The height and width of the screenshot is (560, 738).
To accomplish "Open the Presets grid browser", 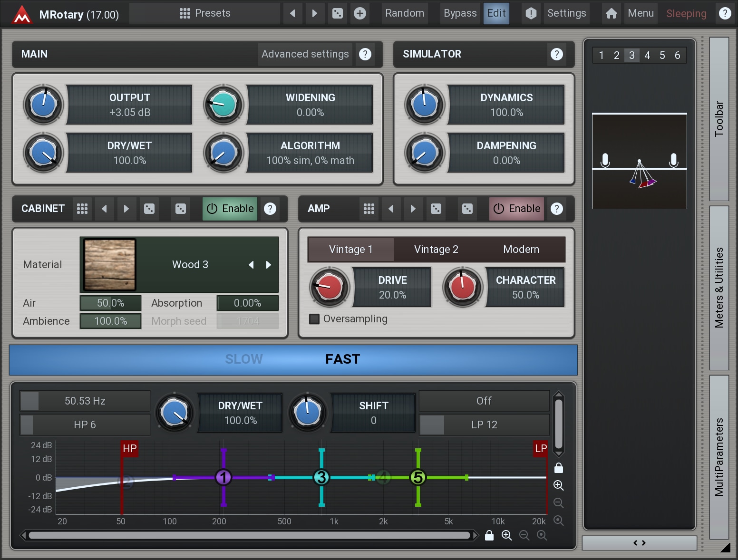I will (205, 13).
